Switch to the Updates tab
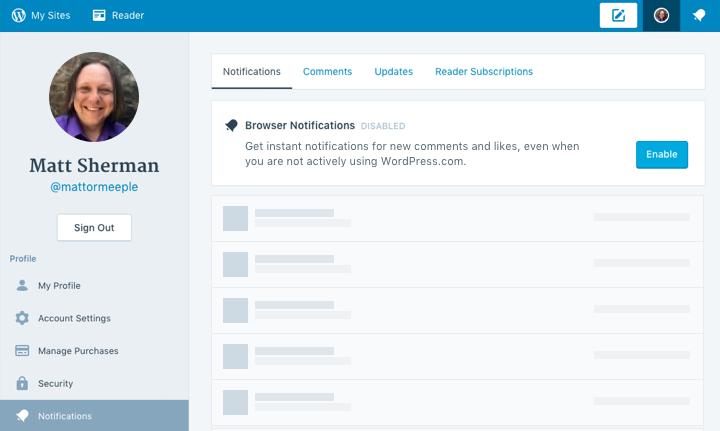 pyautogui.click(x=393, y=72)
